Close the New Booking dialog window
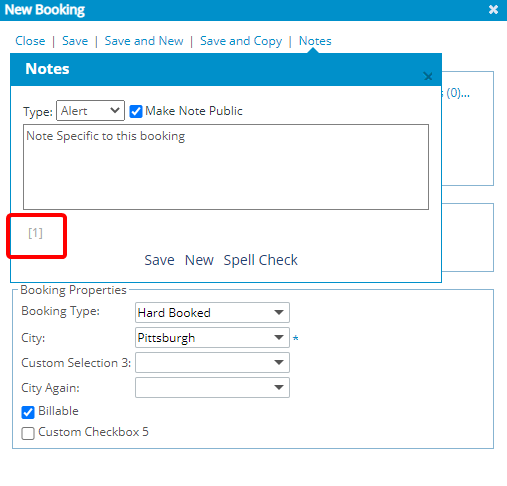This screenshot has width=507, height=486. point(493,10)
